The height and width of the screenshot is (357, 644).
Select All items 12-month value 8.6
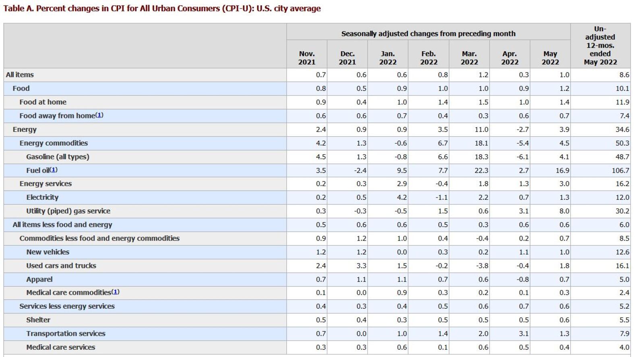624,75
